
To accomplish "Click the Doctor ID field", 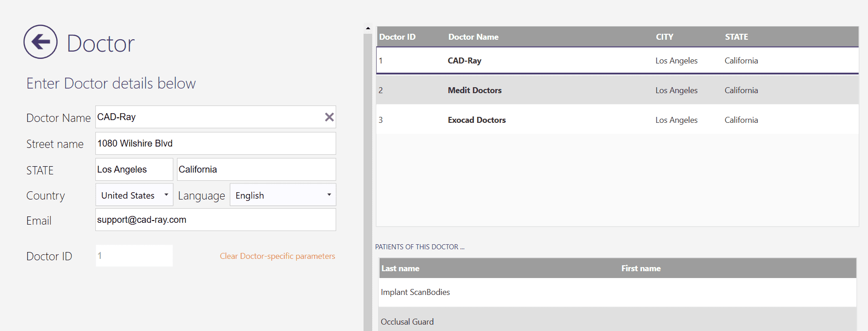I will [134, 256].
